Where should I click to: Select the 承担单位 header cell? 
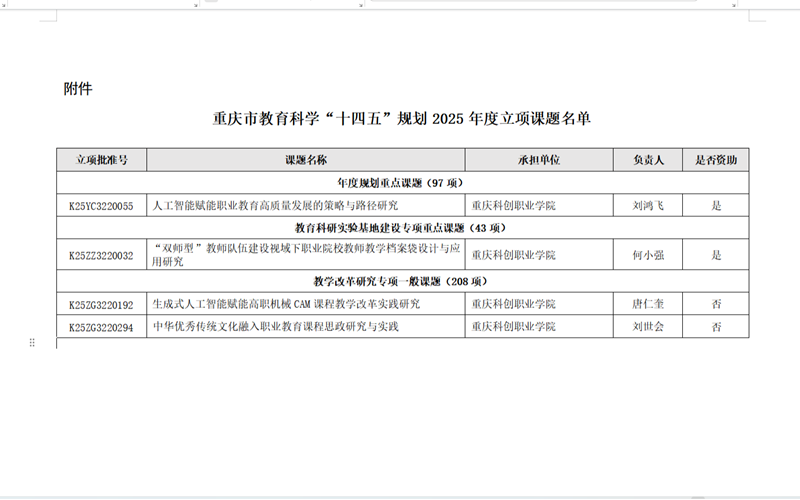(538, 160)
